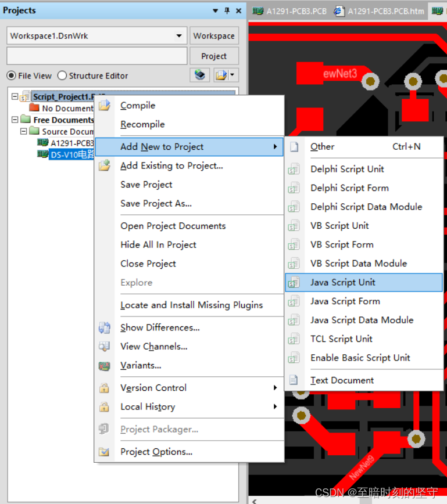This screenshot has width=447, height=504.
Task: Click the Delphi Script Data Module icon
Action: [x=294, y=207]
